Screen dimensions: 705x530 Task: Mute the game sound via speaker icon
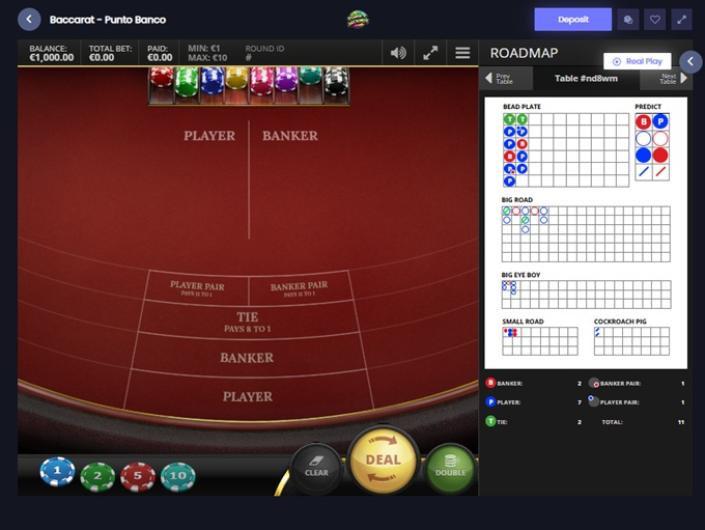398,53
